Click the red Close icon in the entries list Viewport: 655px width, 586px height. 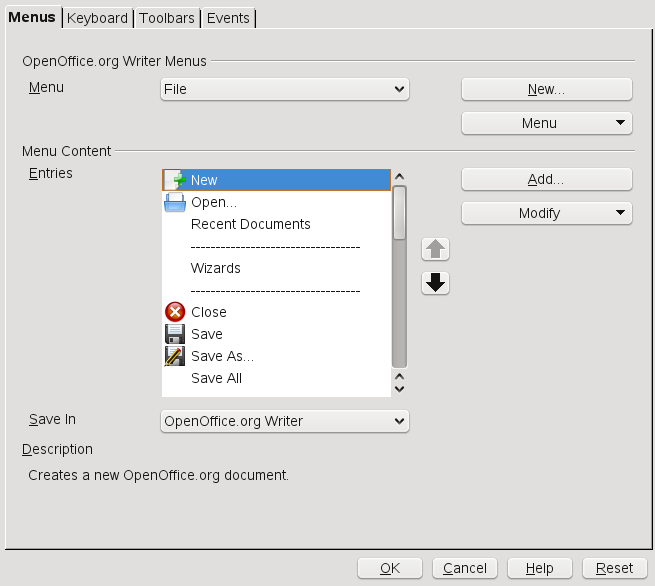(175, 312)
